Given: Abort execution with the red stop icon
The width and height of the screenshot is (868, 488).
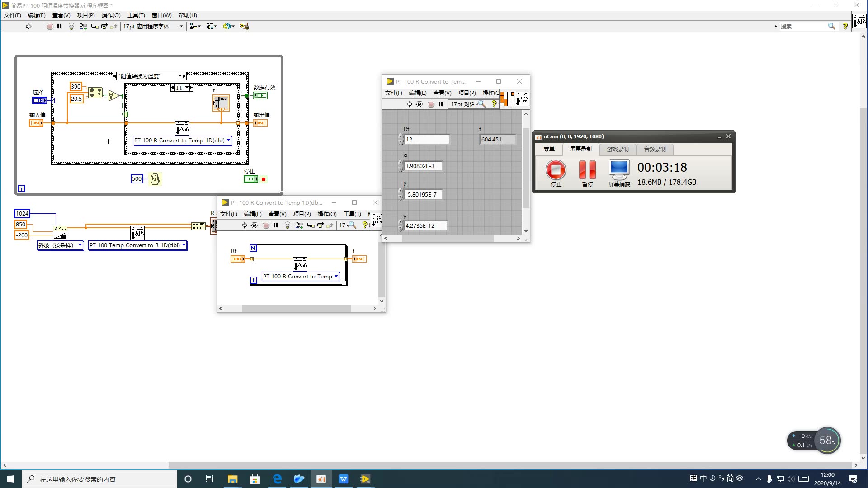Looking at the screenshot, I should click(50, 26).
